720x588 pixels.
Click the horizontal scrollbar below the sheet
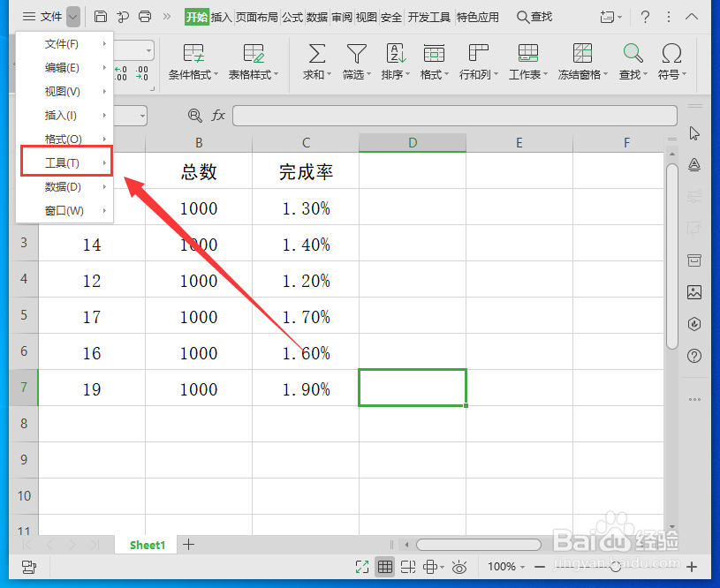(x=479, y=545)
